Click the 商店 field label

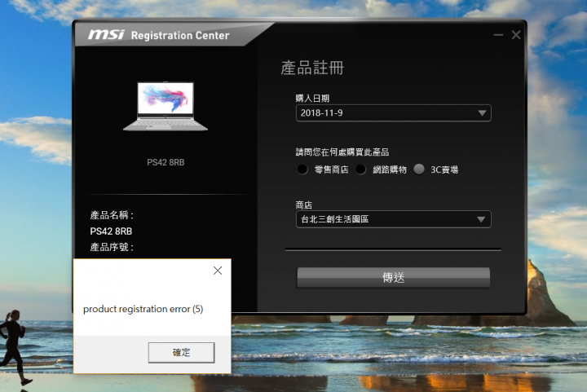(303, 205)
